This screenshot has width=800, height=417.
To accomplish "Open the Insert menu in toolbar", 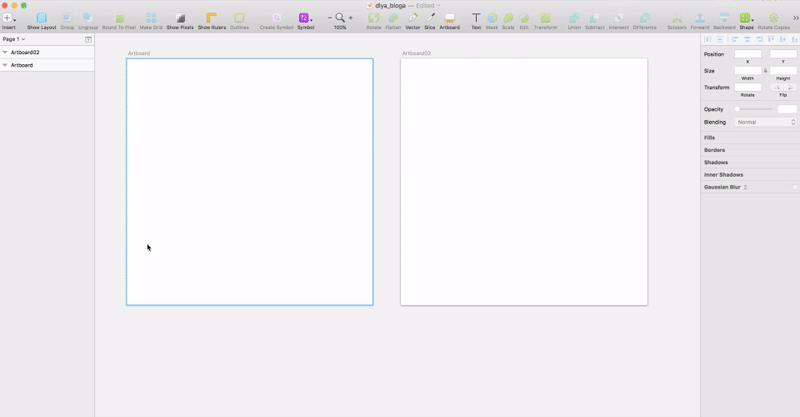I will click(x=8, y=19).
